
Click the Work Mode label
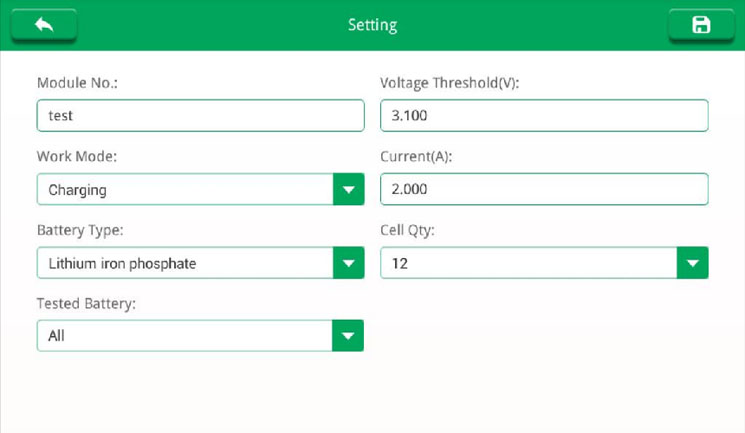(77, 156)
